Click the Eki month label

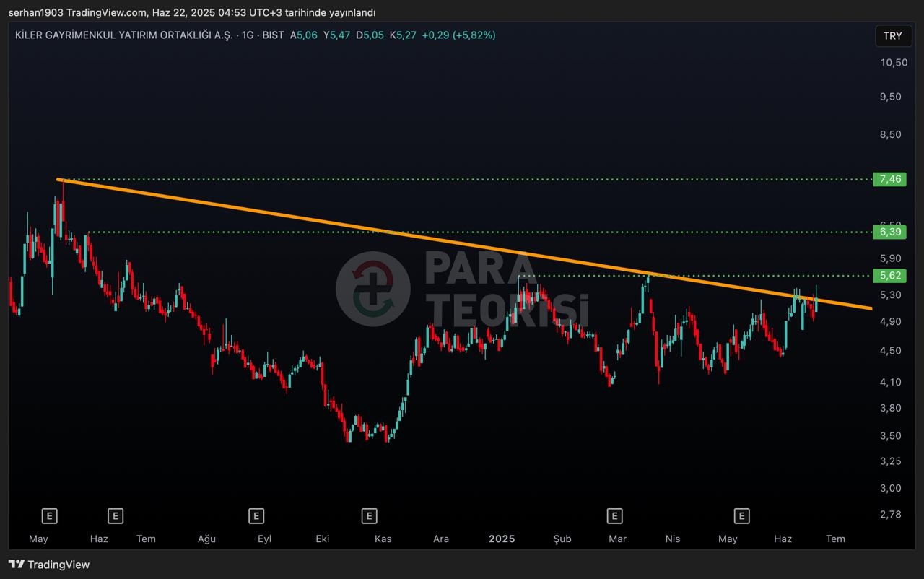(323, 539)
